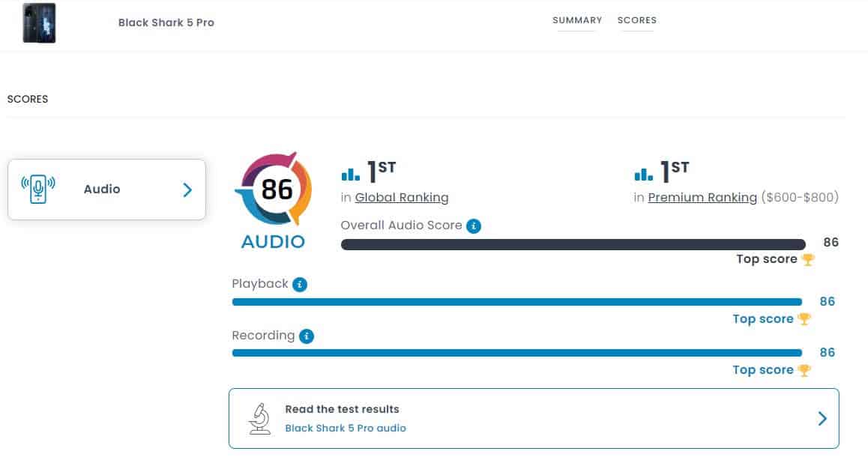The height and width of the screenshot is (475, 868).
Task: Click the Recording score progress bar
Action: [x=517, y=353]
